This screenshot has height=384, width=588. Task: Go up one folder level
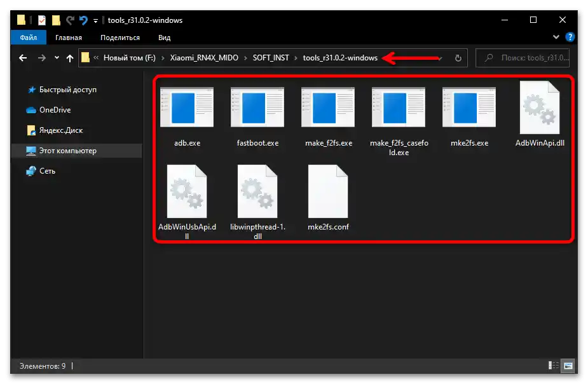pyautogui.click(x=70, y=58)
